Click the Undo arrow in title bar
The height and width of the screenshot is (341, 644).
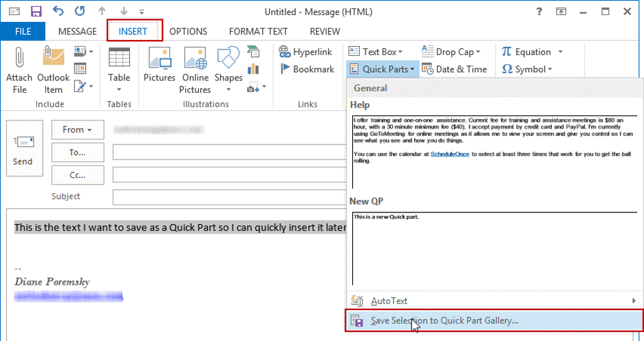pos(58,12)
